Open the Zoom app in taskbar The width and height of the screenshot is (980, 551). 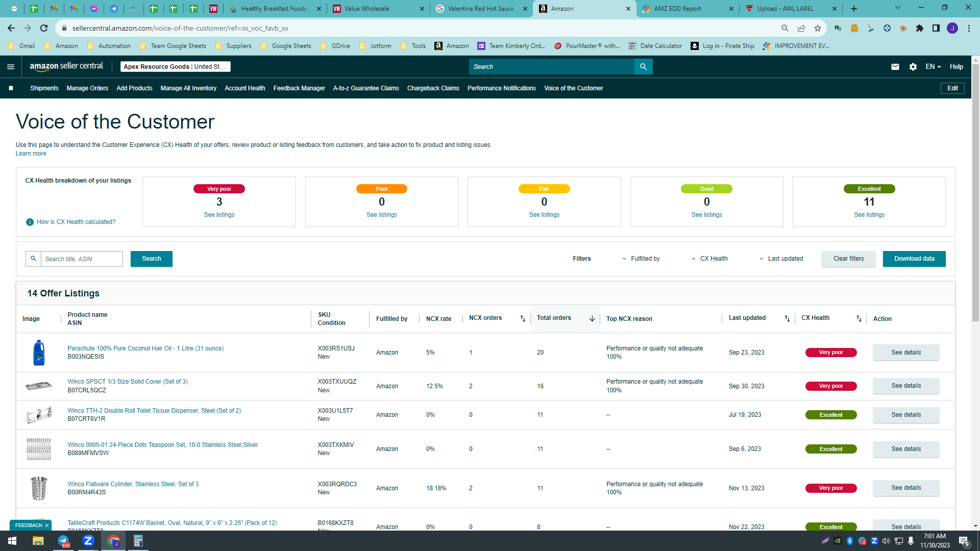tap(88, 541)
